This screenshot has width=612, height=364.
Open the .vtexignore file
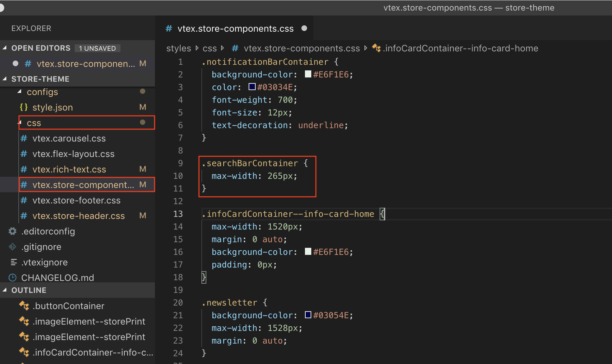[x=44, y=262]
